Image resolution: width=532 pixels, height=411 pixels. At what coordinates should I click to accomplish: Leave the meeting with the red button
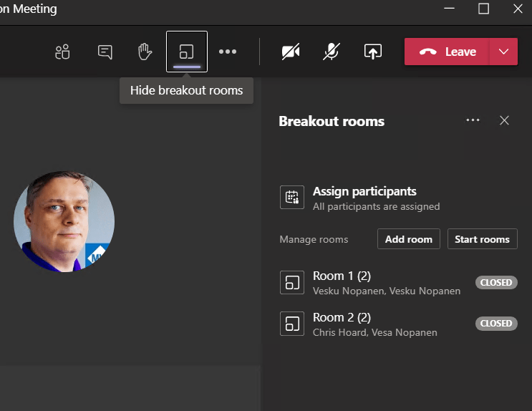448,52
